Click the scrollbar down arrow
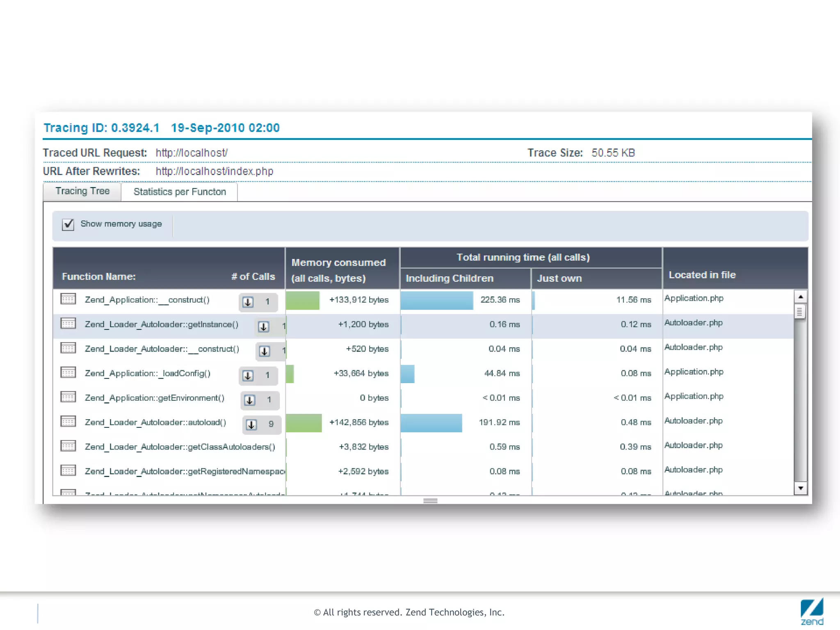 click(800, 488)
